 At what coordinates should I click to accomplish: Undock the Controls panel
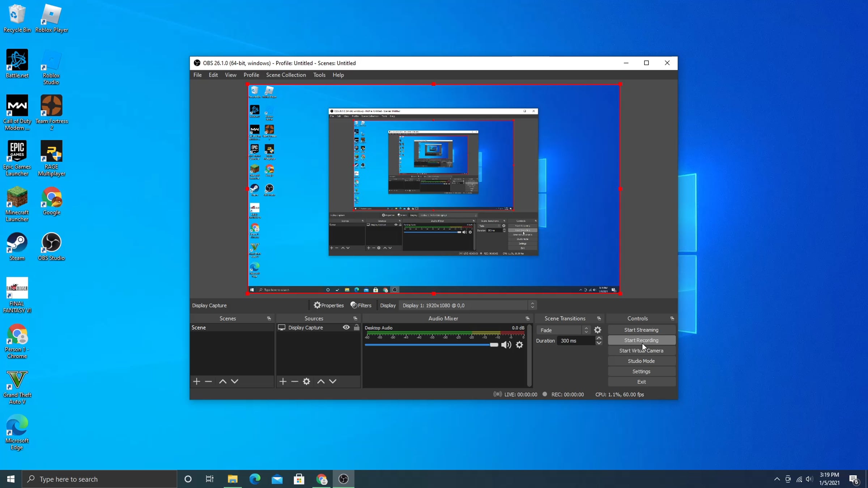[672, 318]
